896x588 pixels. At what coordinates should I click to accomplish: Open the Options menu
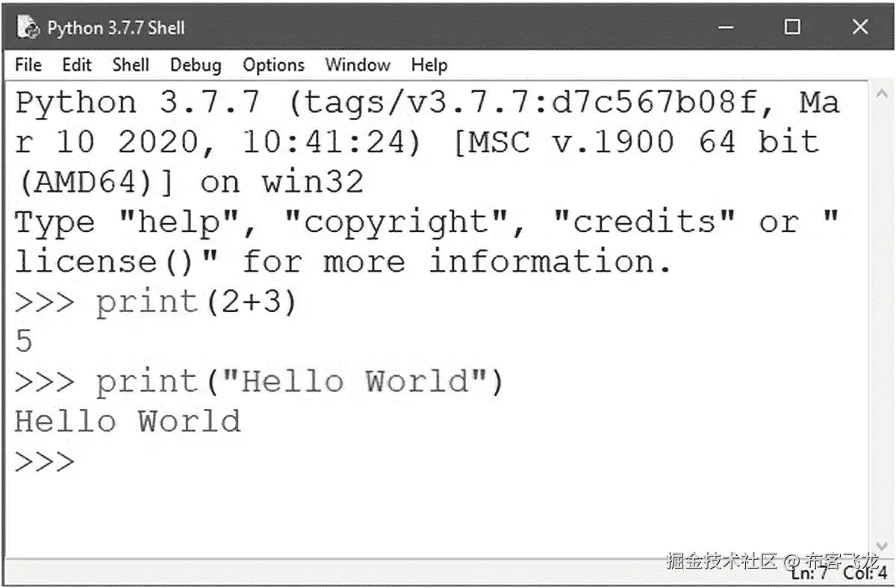pos(273,65)
